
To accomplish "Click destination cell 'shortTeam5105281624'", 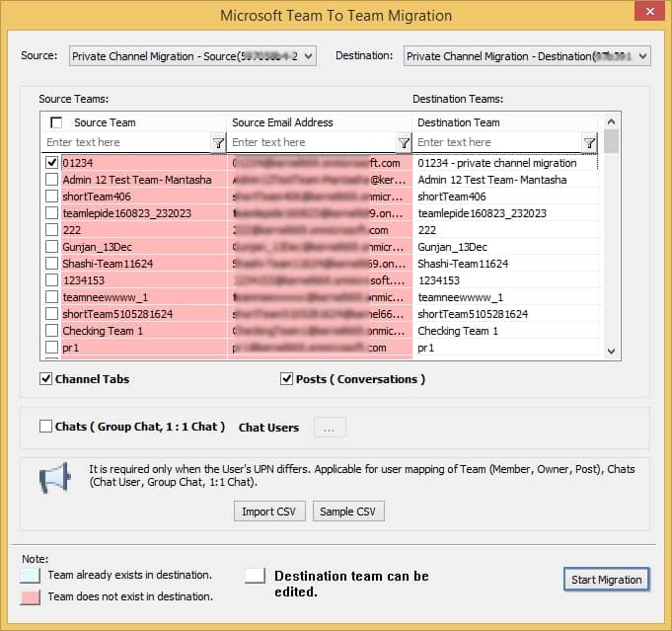I will click(505, 314).
